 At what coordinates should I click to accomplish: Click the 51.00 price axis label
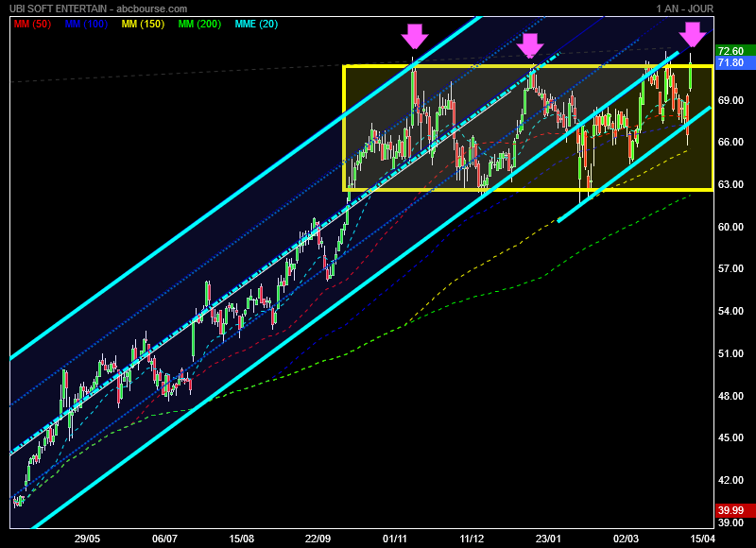(x=730, y=353)
